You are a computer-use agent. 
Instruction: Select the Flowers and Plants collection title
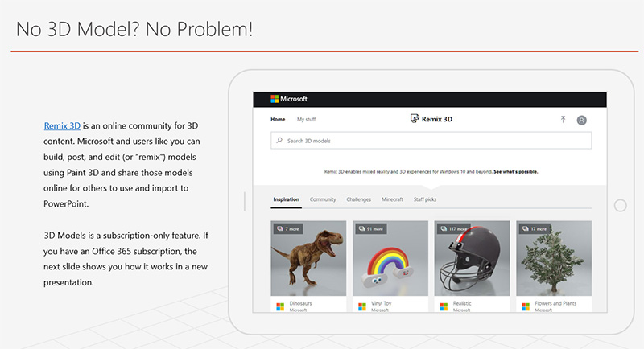tap(555, 303)
